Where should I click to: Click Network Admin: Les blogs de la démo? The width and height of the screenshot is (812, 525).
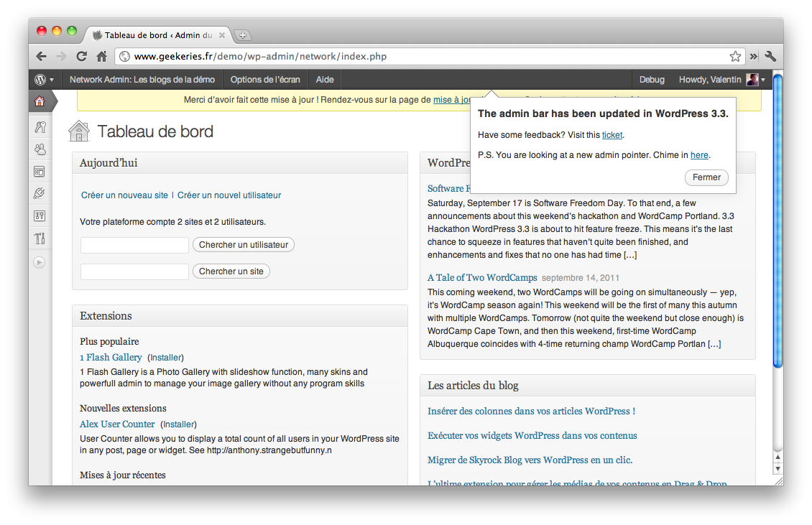(x=142, y=80)
